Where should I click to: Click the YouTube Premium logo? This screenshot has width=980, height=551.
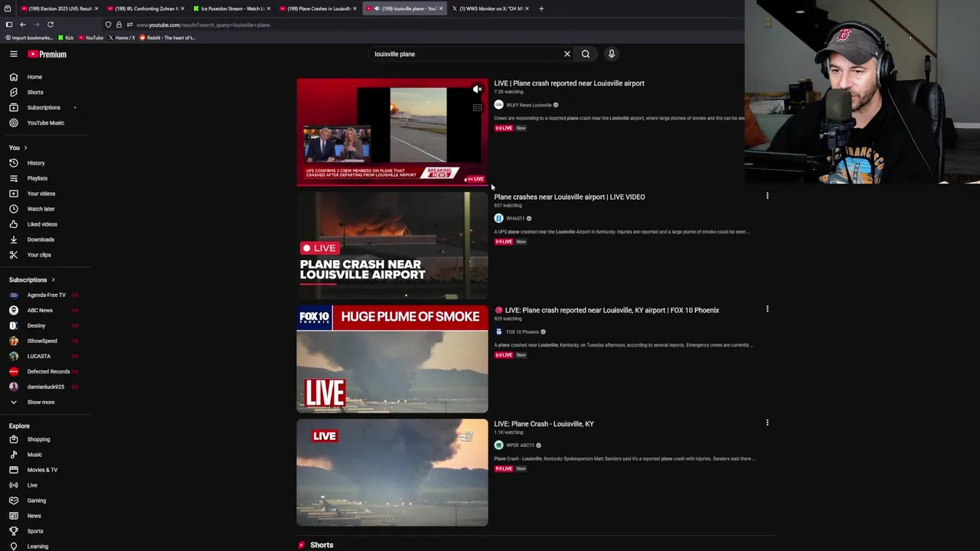(47, 54)
